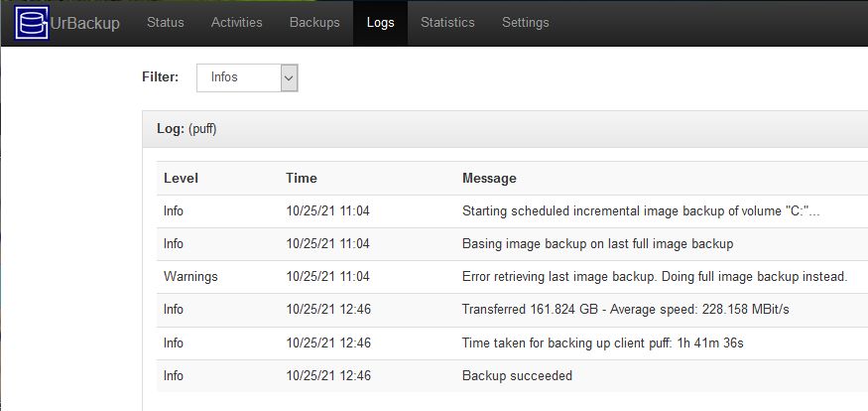Click the Level column header
This screenshot has width=868, height=411.
click(181, 178)
